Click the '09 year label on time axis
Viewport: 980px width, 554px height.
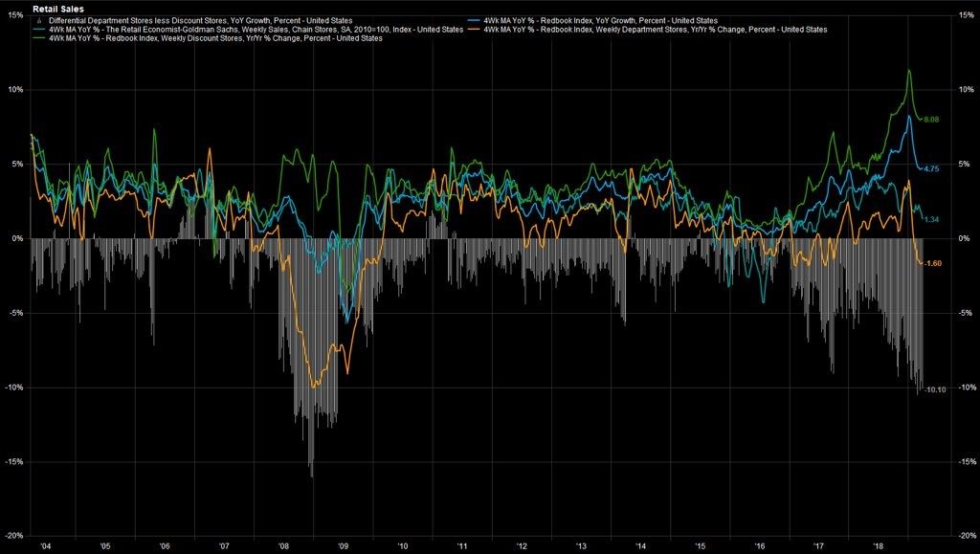pyautogui.click(x=344, y=546)
